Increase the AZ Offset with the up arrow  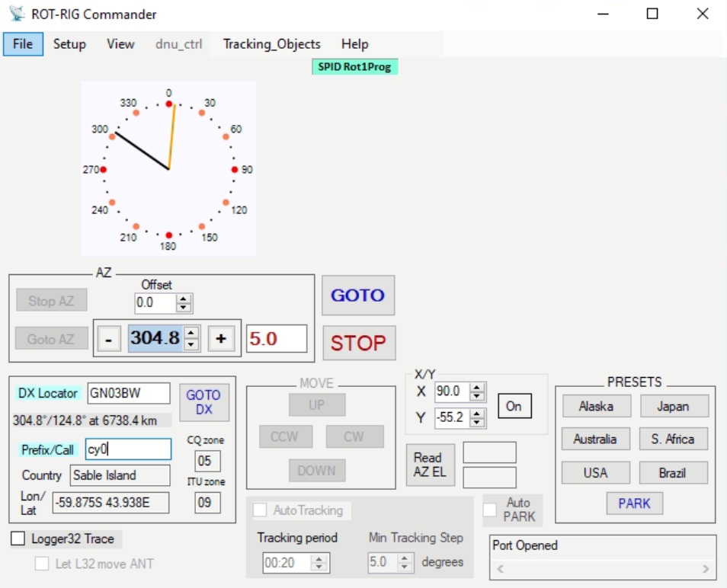coord(184,299)
